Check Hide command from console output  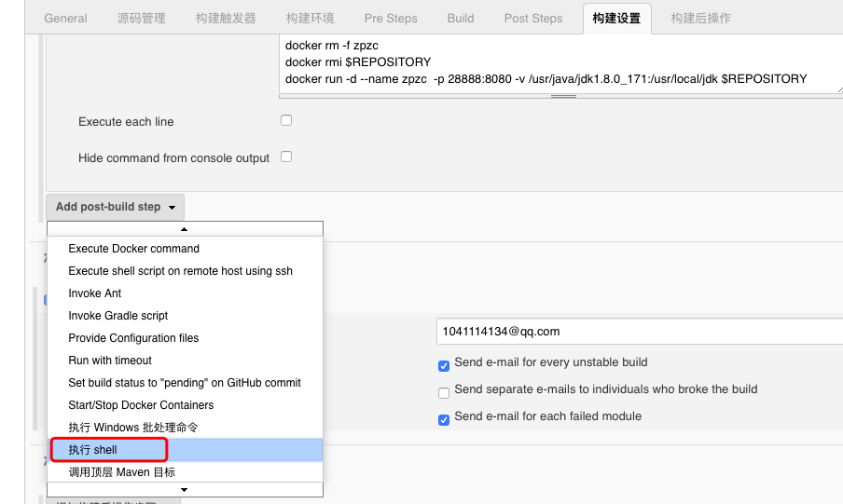(x=286, y=157)
